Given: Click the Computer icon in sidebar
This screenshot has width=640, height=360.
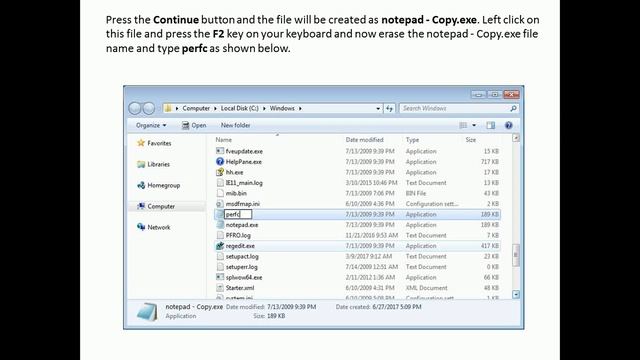Looking at the screenshot, I should (x=141, y=206).
